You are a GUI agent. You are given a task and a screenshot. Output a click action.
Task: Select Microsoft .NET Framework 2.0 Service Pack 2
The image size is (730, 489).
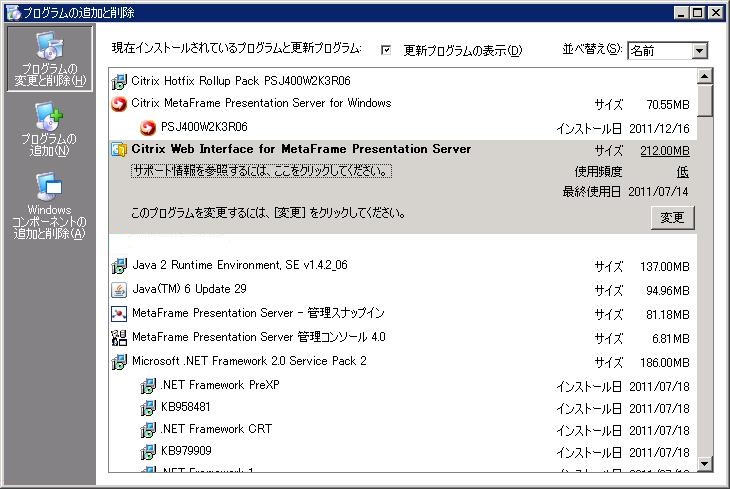pos(249,361)
